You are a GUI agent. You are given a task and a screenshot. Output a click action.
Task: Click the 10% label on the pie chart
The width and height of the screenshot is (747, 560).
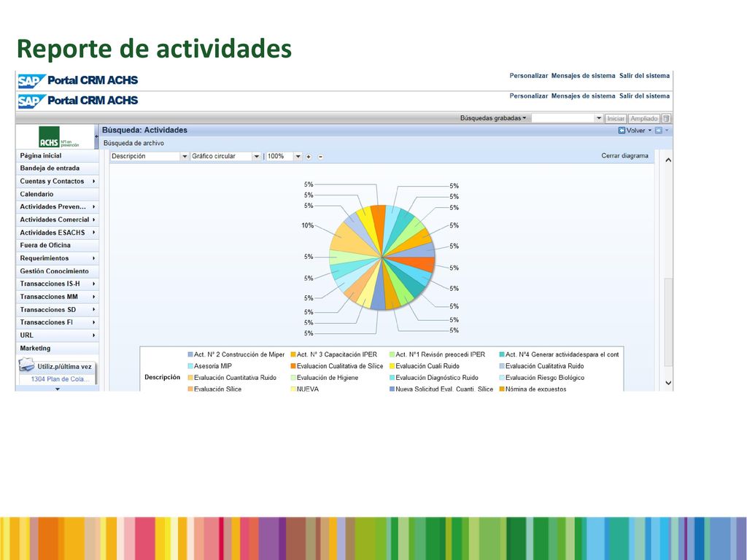[x=307, y=225]
